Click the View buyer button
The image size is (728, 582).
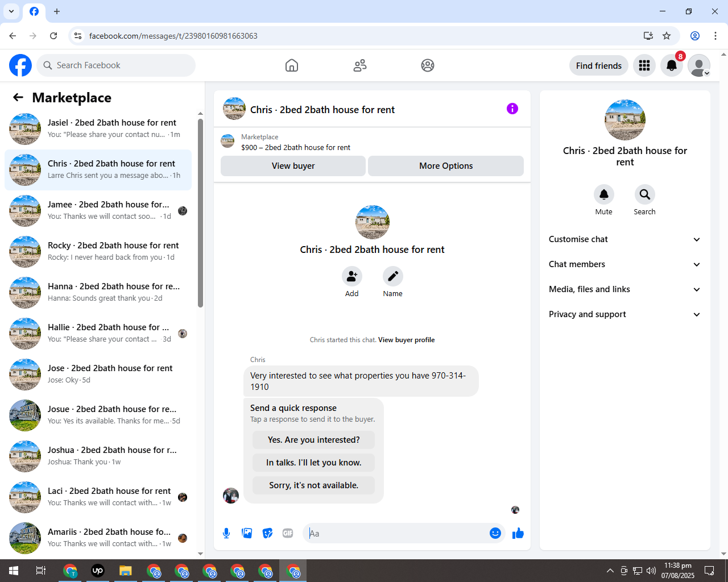[293, 166]
